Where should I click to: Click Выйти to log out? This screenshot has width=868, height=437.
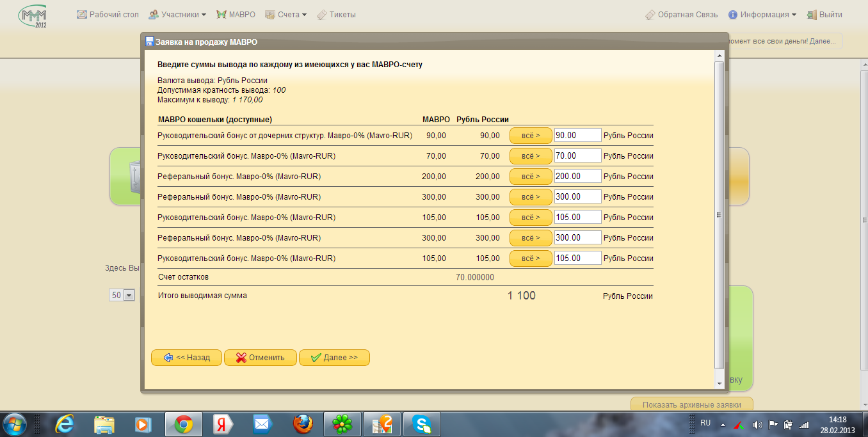[x=824, y=15]
